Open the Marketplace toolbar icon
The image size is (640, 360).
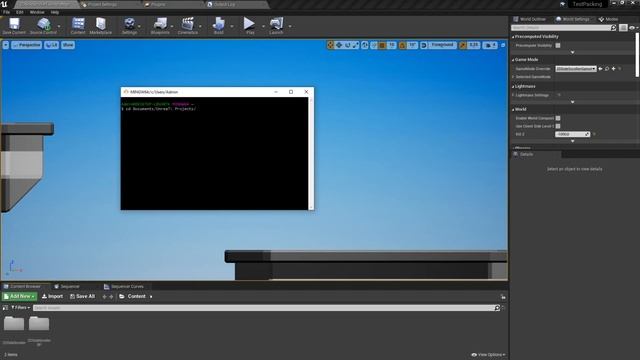click(100, 25)
